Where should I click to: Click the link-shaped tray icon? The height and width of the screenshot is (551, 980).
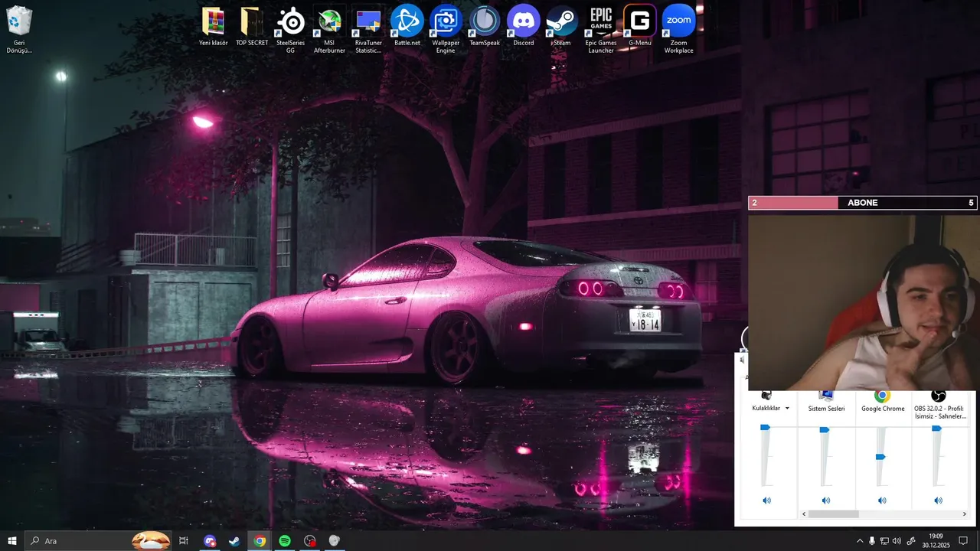pos(911,541)
